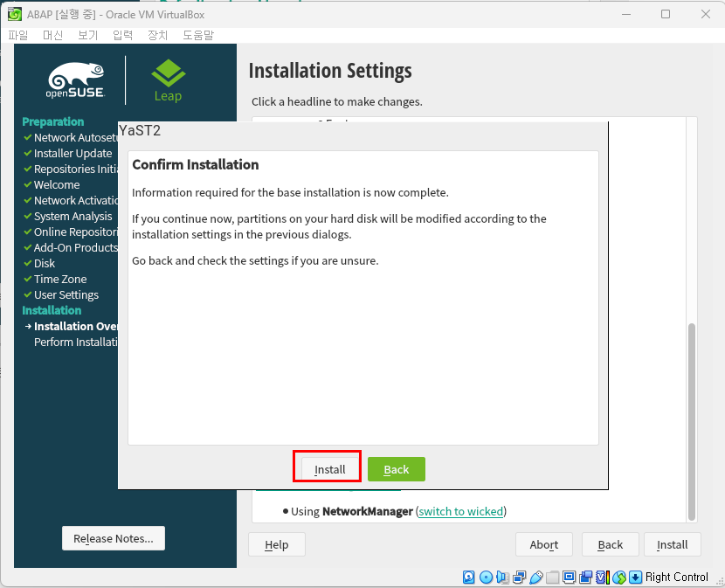Select the Installer Update step in sidebar
The image size is (725, 588).
pos(73,153)
